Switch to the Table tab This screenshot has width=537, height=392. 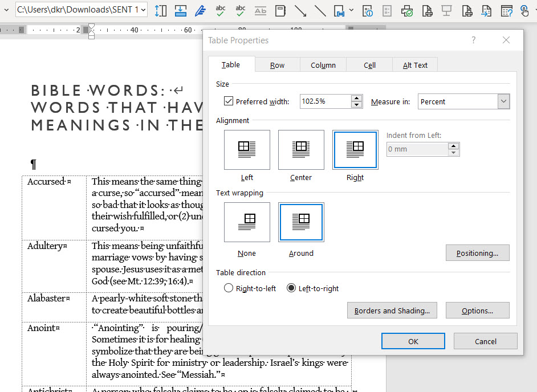tap(231, 64)
